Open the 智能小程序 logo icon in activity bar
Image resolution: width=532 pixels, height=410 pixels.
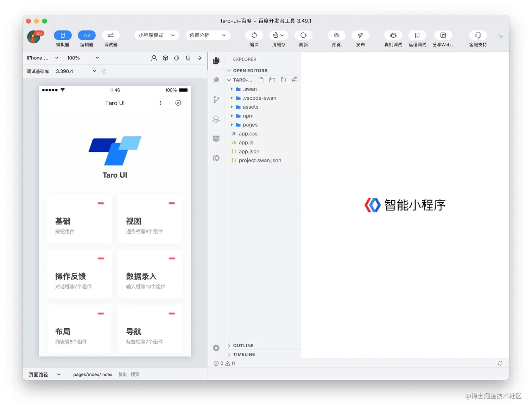coord(216,158)
